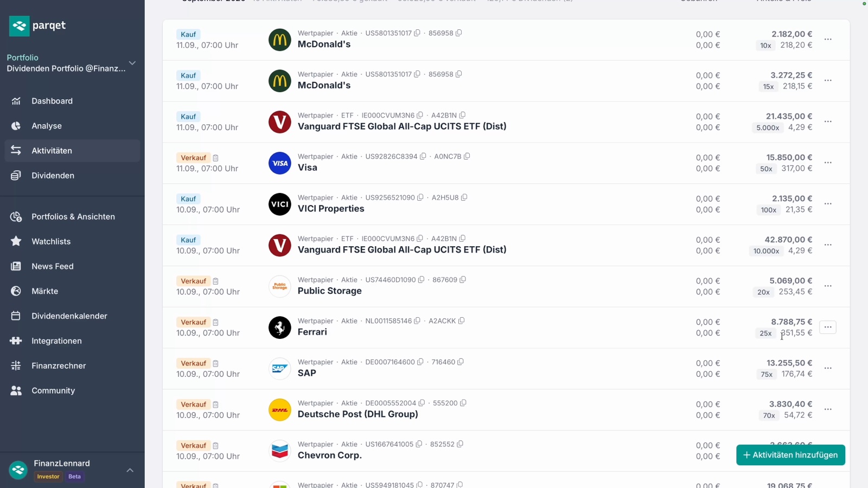The height and width of the screenshot is (488, 868).
Task: Open the Visa security name link
Action: coord(308,168)
